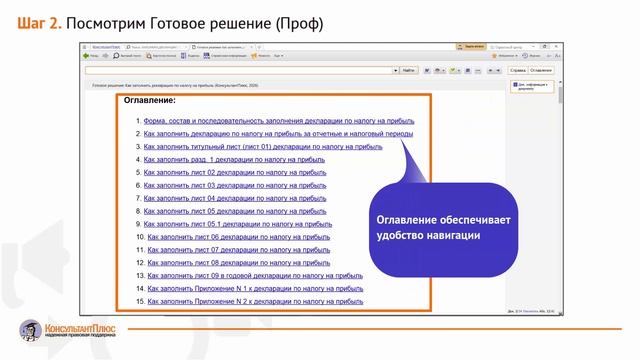Switch to the Быстрый поиск results tab
This screenshot has width=640, height=360.
click(156, 47)
